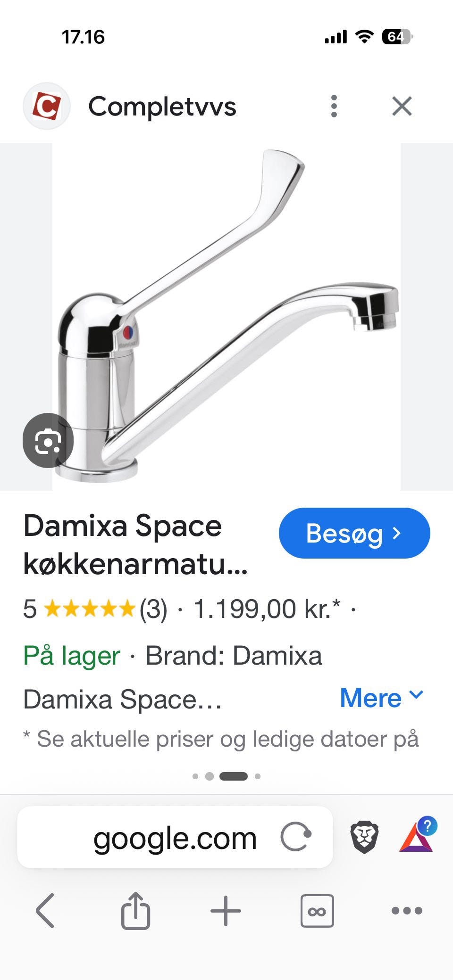The height and width of the screenshot is (980, 453).
Task: Tap the Completvvs logo icon
Action: (x=47, y=106)
